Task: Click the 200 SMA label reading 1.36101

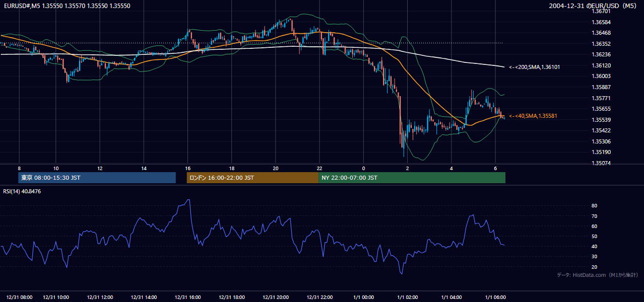Action: pyautogui.click(x=535, y=67)
